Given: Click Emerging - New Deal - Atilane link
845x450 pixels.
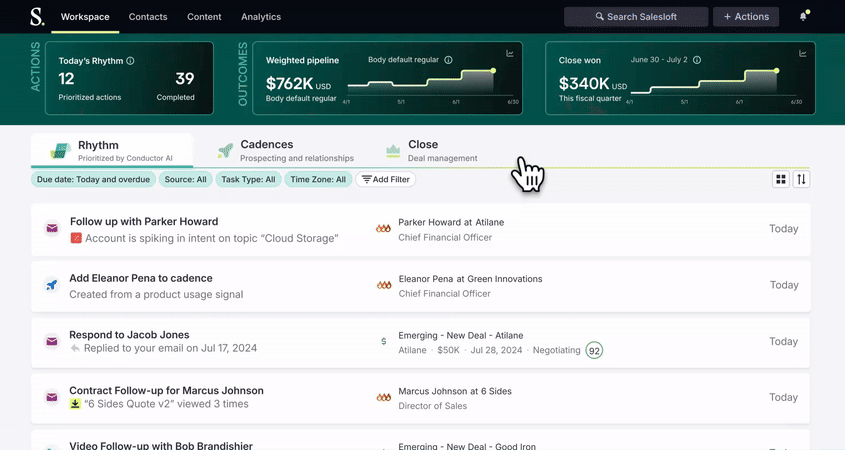Looking at the screenshot, I should coord(461,335).
